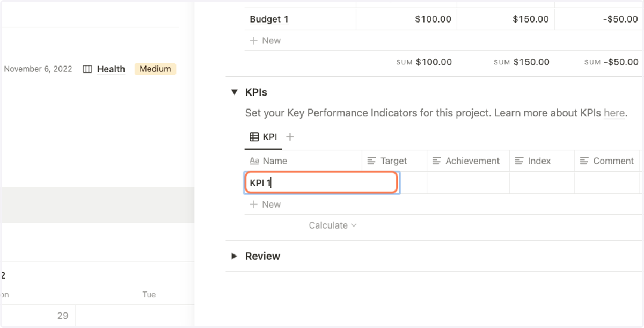Screen dimensions: 644x328
Task: Click the Achievement cell of the KPI 1 row
Action: [x=468, y=183]
